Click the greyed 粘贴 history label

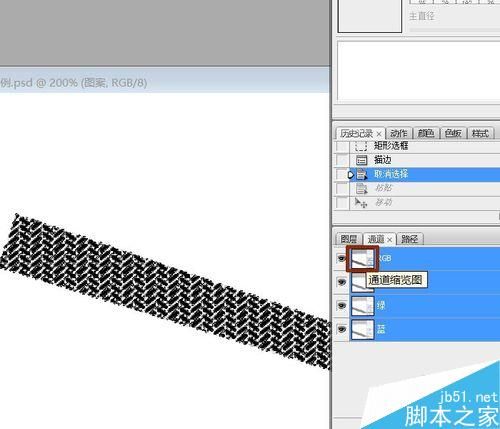[x=384, y=188]
